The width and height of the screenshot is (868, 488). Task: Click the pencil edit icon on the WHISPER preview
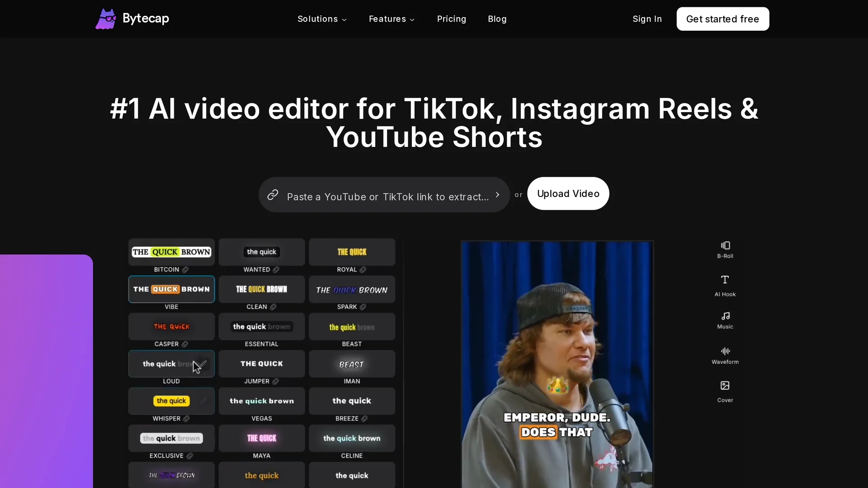point(203,401)
